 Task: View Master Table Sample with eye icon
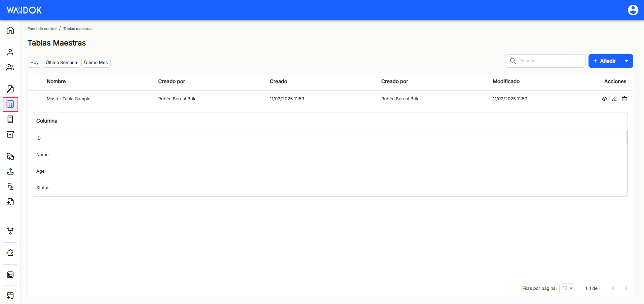[604, 99]
